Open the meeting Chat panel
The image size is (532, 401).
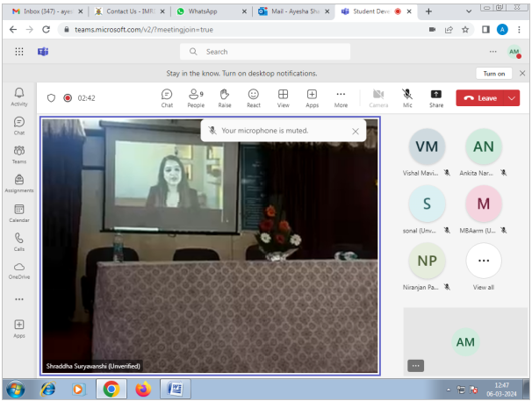click(167, 97)
